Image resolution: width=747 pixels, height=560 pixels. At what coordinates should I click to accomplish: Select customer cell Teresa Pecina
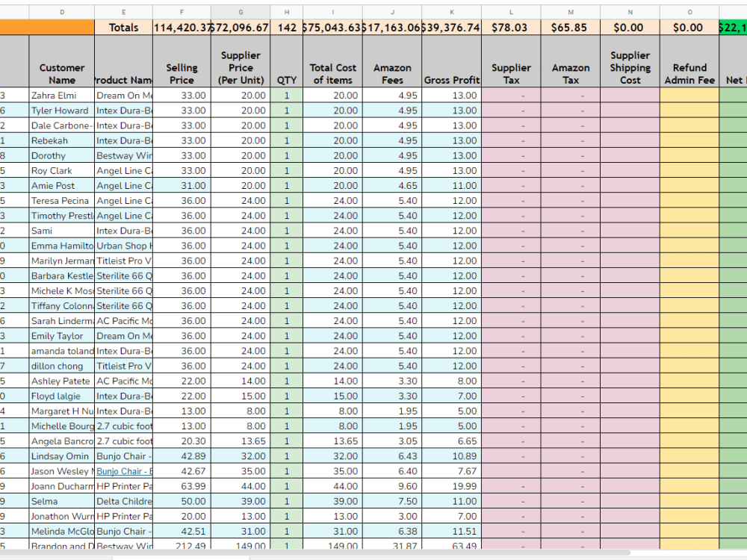point(62,200)
